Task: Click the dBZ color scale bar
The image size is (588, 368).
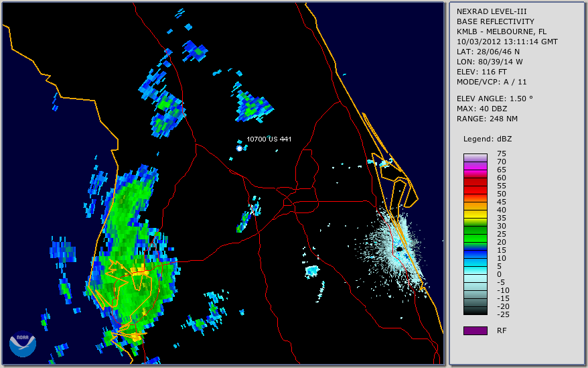Action: coord(475,235)
